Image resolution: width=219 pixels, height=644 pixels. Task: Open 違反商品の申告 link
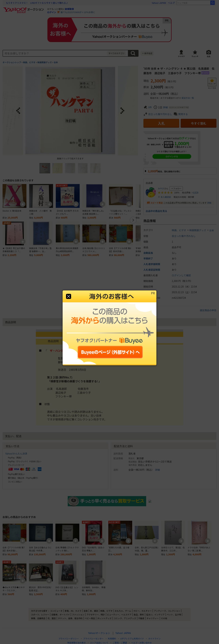[x=208, y=310]
